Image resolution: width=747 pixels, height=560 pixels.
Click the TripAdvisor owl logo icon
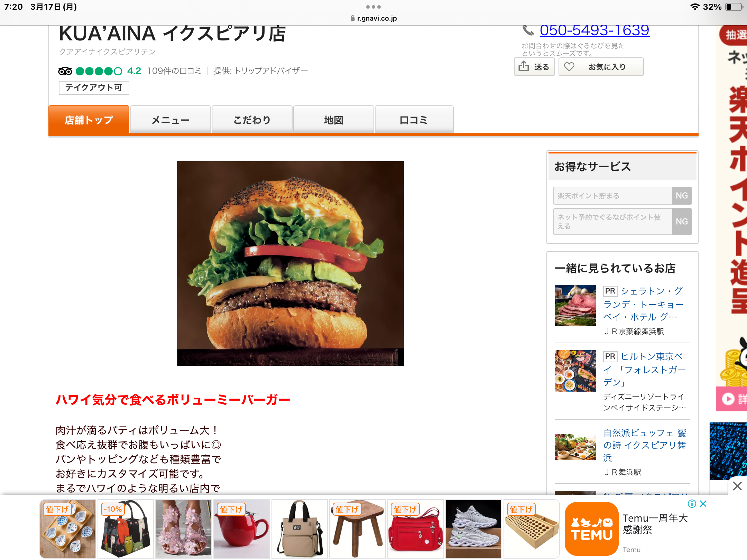(65, 71)
